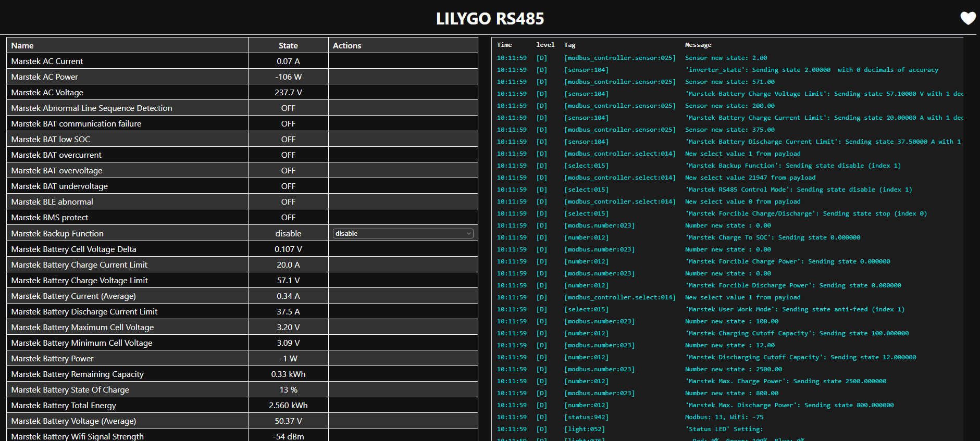Viewport: 980px width, 441px height.
Task: Click the State column header
Action: point(288,45)
